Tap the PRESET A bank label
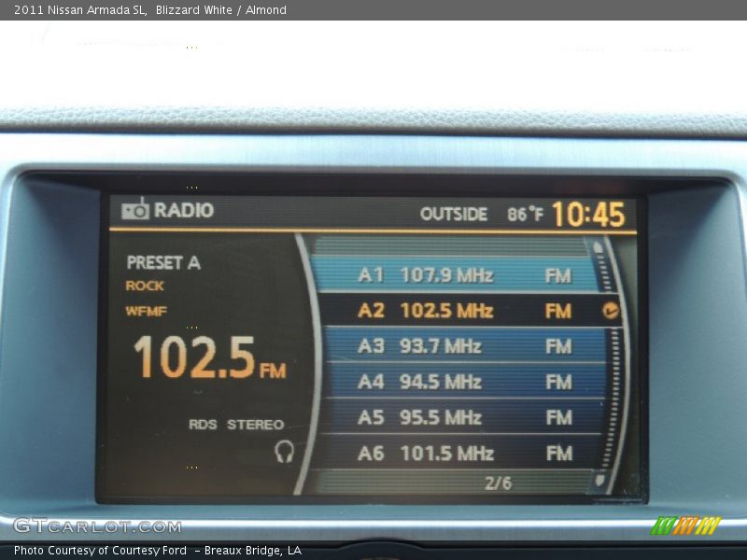 coord(163,262)
